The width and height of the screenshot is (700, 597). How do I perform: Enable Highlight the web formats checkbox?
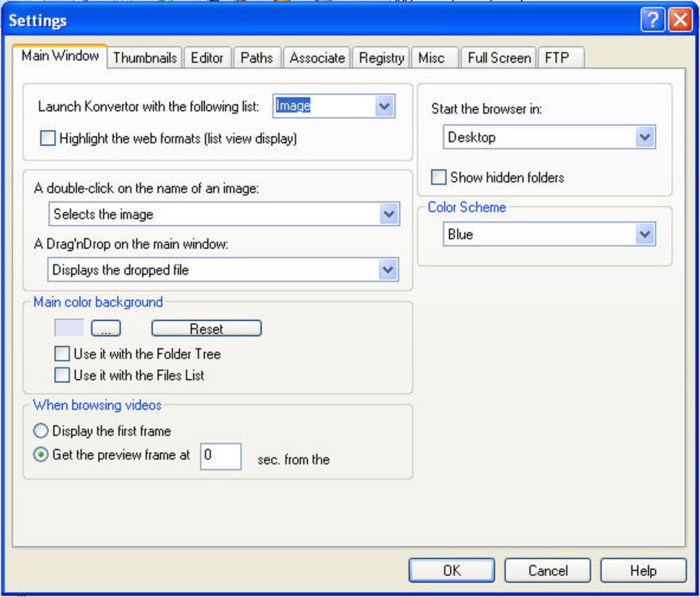pos(47,139)
